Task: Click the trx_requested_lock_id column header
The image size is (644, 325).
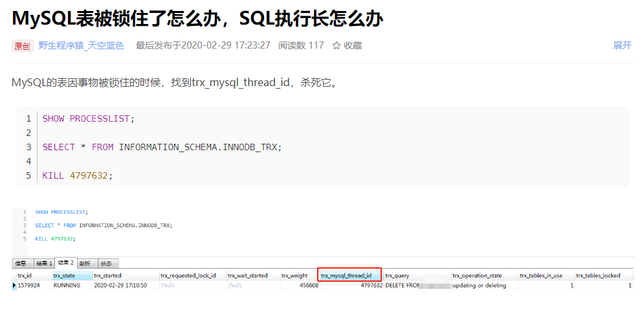Action: [x=193, y=275]
